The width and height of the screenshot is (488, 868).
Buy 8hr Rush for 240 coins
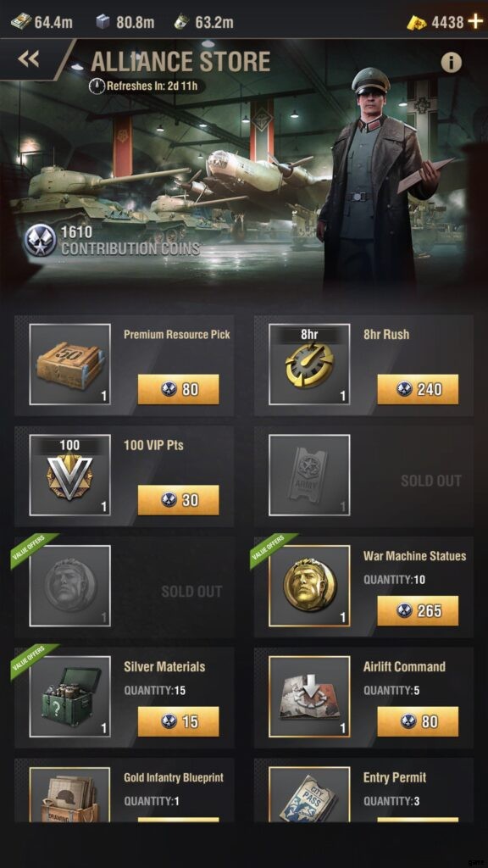click(x=418, y=389)
